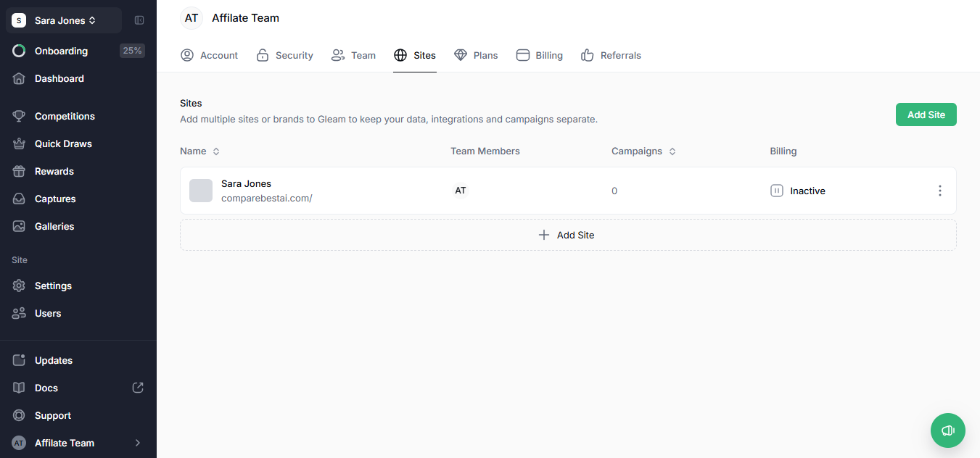The height and width of the screenshot is (458, 980).
Task: Switch to the Security tab
Action: coord(284,55)
